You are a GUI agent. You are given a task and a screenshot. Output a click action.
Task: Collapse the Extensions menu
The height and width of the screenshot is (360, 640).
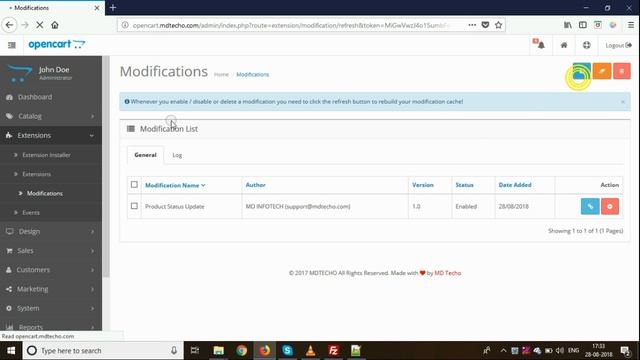(x=51, y=136)
